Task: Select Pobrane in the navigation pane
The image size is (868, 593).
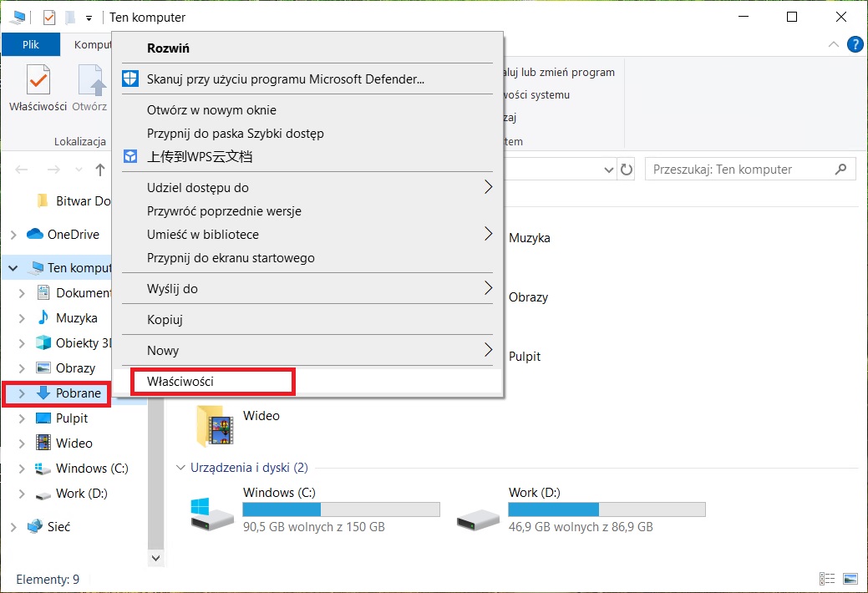Action: [78, 393]
